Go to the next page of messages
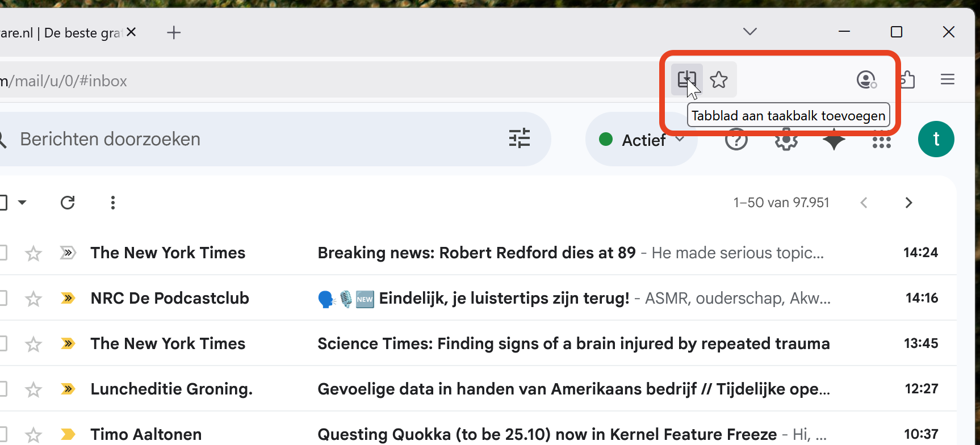 (x=908, y=203)
